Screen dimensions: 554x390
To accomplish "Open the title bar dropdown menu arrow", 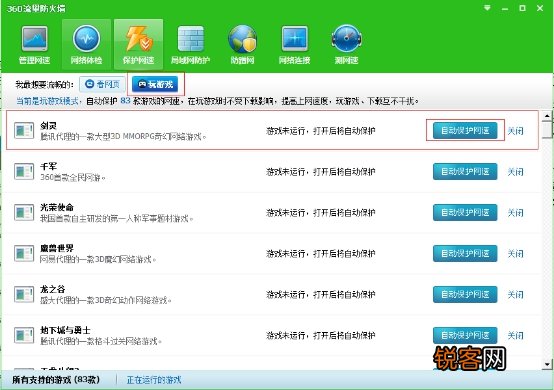I will 487,8.
